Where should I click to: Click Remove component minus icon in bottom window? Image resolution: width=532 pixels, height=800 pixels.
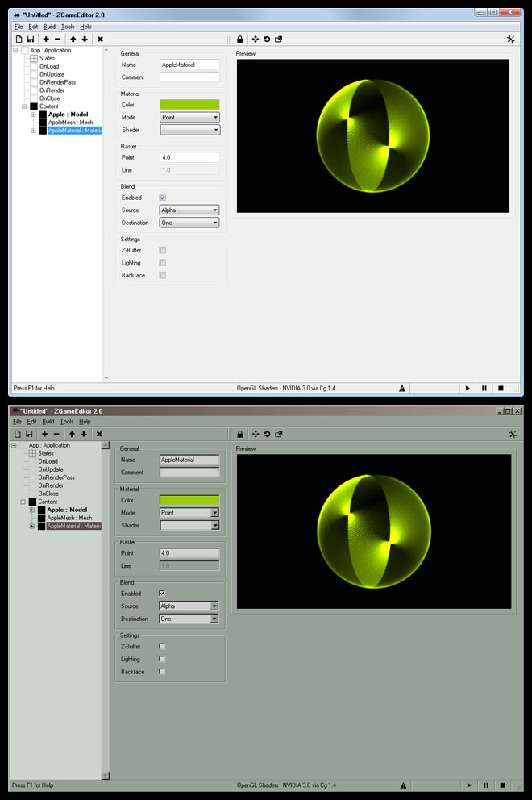[56, 434]
